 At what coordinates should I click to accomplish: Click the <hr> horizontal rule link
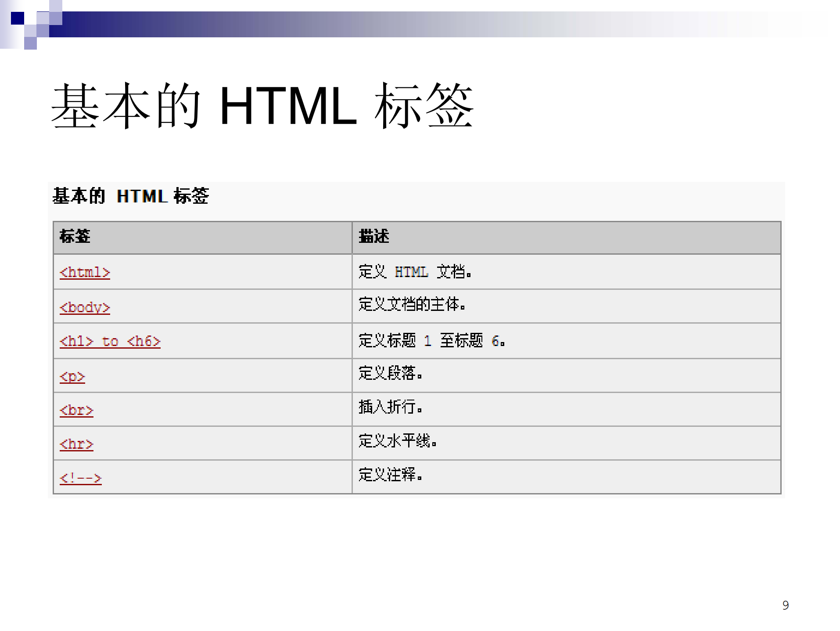point(75,444)
